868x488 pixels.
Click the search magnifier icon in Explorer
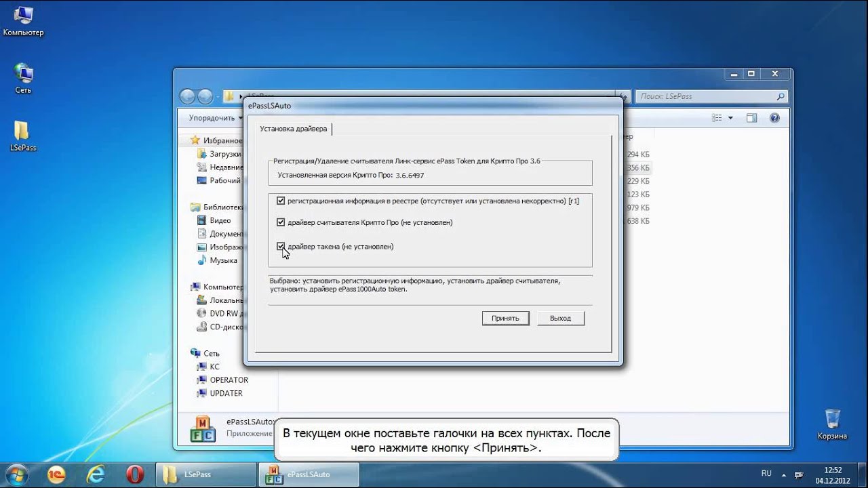[781, 96]
